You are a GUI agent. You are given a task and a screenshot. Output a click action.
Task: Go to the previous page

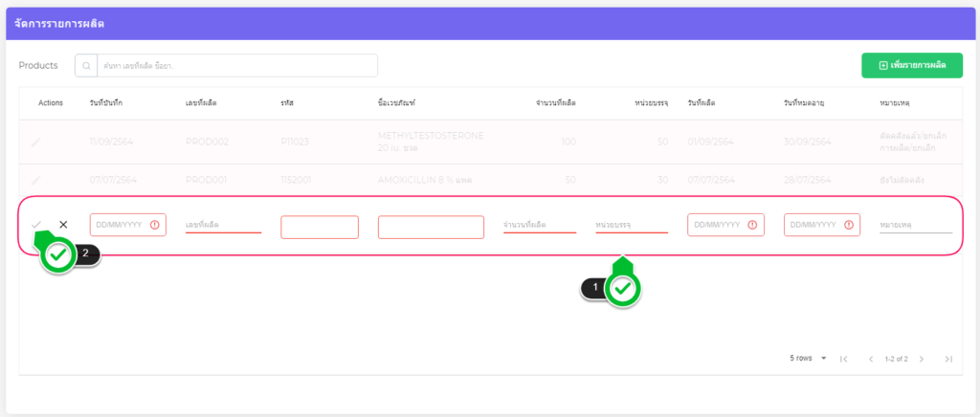pyautogui.click(x=870, y=359)
